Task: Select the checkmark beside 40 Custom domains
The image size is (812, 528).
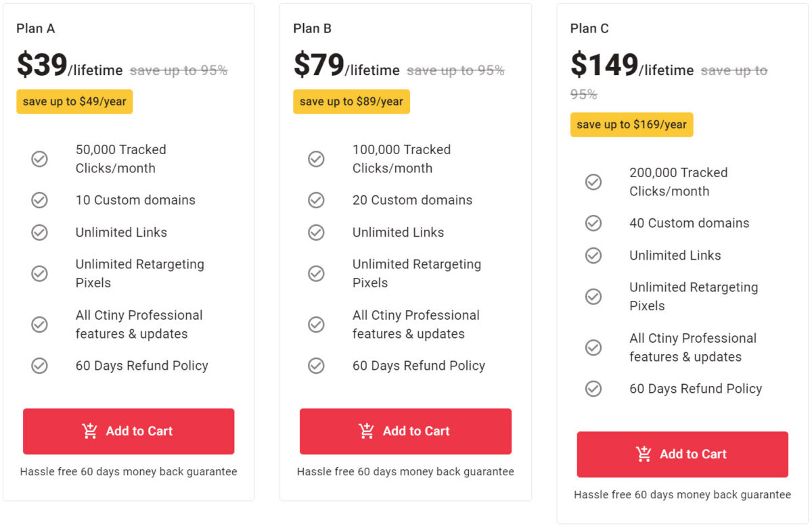Action: coord(593,223)
